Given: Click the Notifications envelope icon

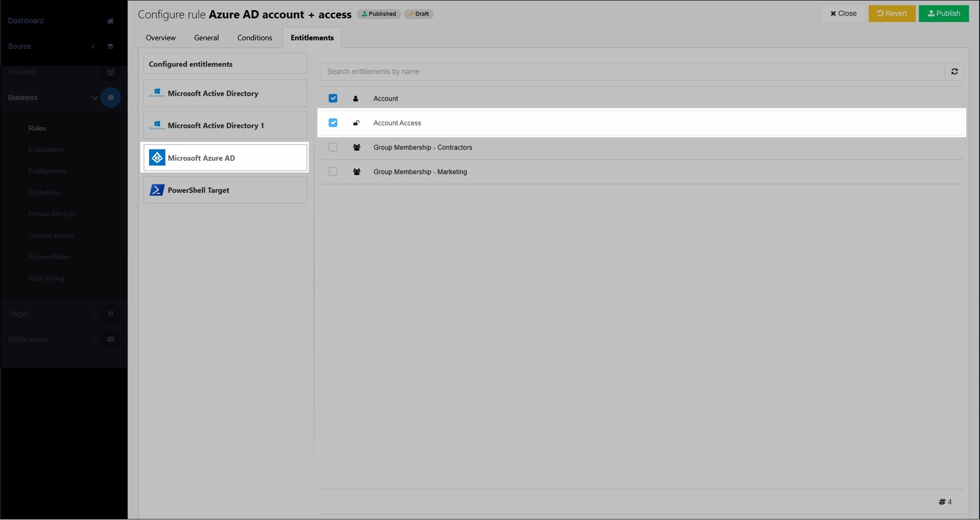Looking at the screenshot, I should point(110,339).
